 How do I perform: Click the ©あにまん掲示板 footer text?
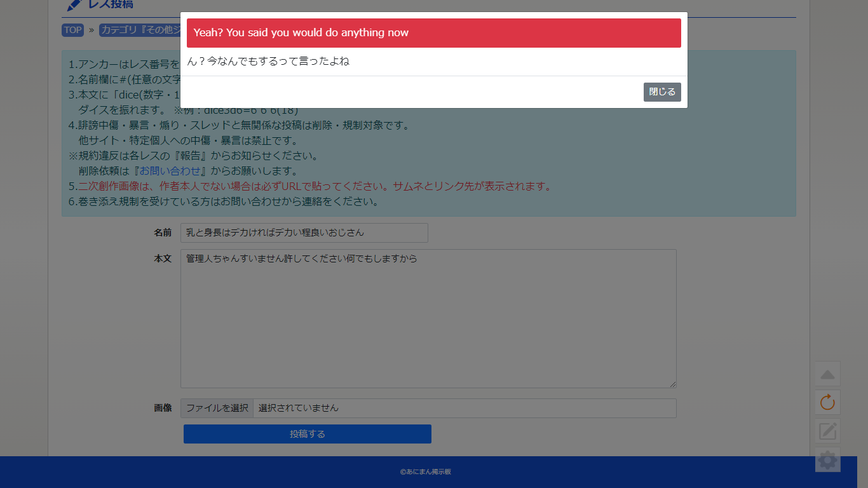426,472
